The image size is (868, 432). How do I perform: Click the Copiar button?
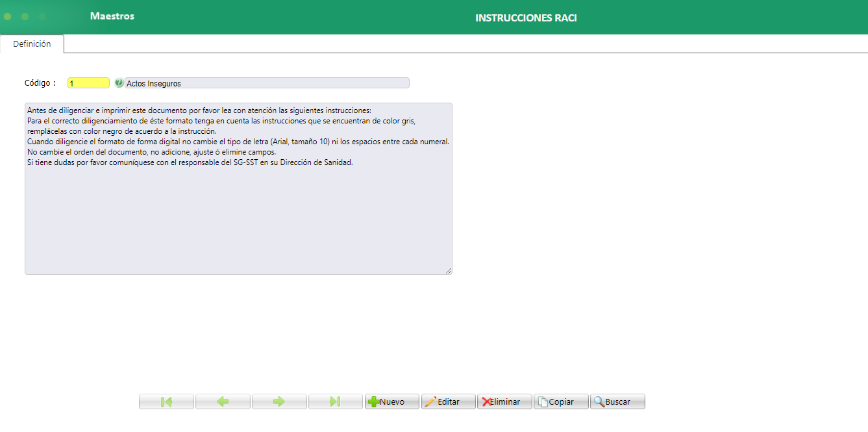coord(561,401)
